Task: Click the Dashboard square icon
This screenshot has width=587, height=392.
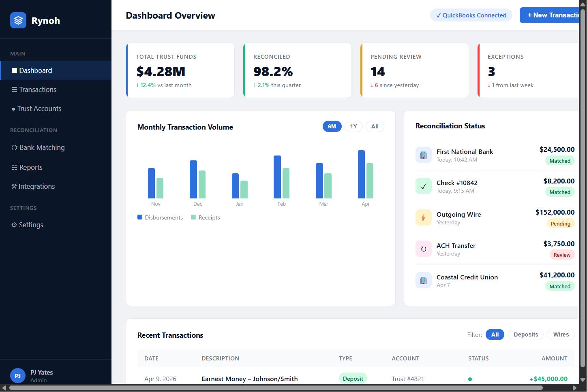Action: (14, 70)
